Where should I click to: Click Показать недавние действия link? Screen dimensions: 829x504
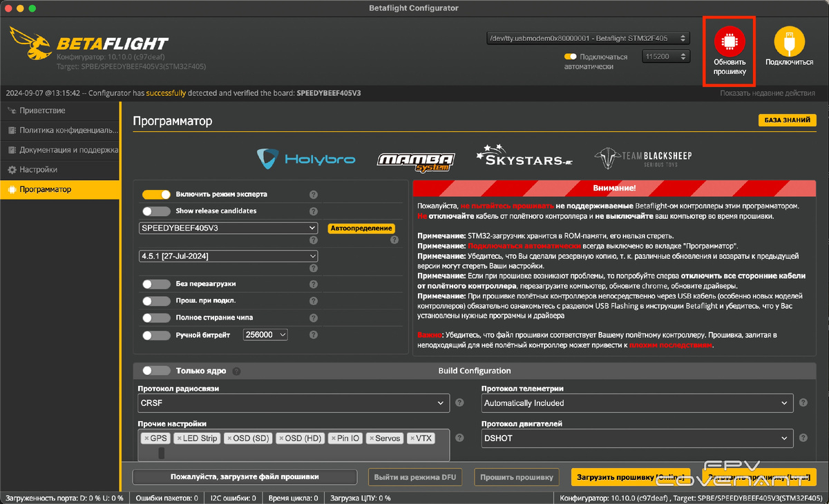[768, 93]
